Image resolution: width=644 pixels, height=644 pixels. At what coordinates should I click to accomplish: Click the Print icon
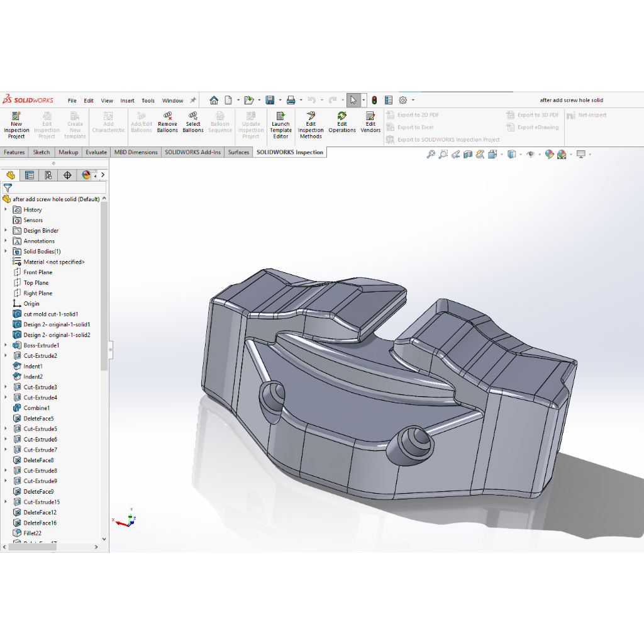[x=291, y=100]
